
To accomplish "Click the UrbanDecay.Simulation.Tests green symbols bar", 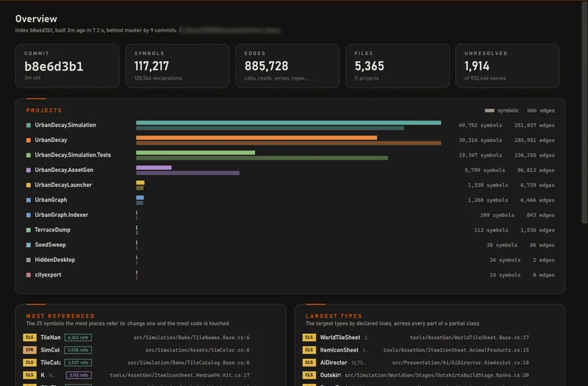I will point(196,153).
